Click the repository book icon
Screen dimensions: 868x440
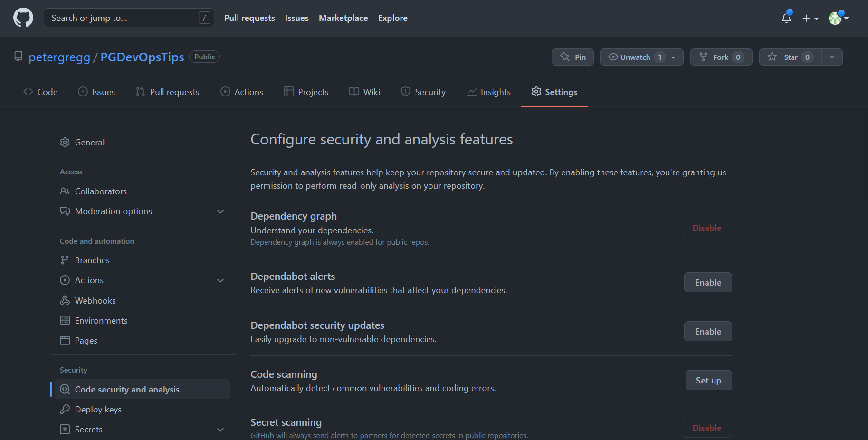point(19,57)
